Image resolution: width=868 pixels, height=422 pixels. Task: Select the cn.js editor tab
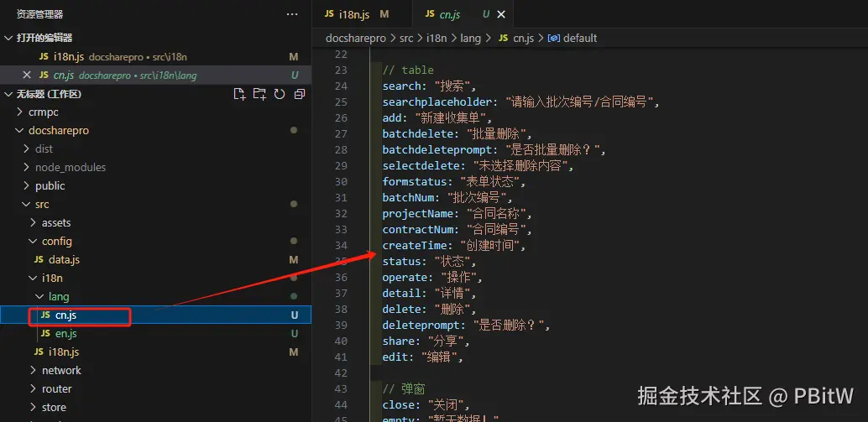click(464, 14)
